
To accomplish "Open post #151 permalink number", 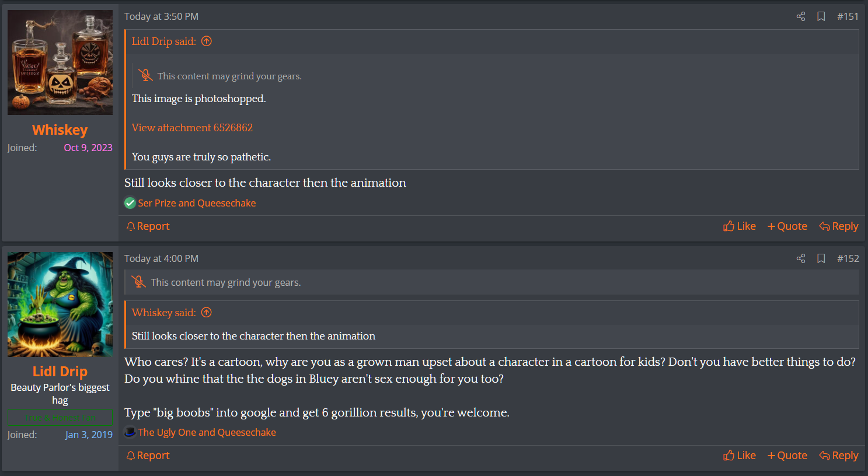I will click(848, 16).
